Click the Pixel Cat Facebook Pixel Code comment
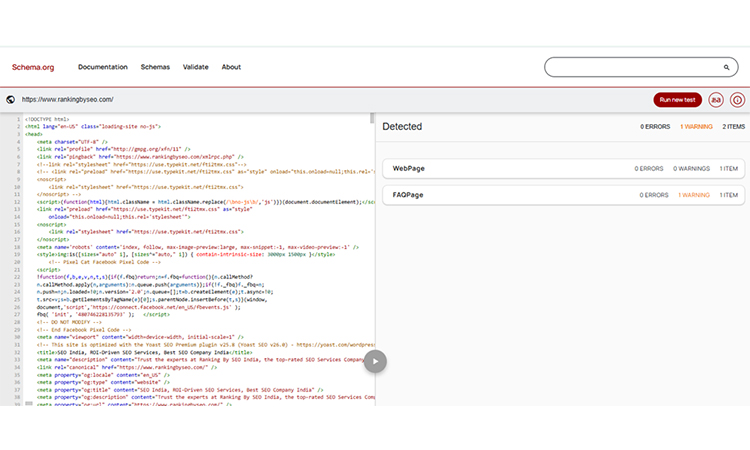The image size is (750, 450). click(105, 262)
